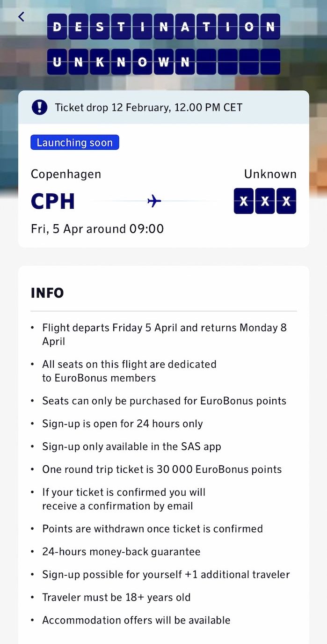Tap Sign-up only available in SAS app
The width and height of the screenshot is (327, 644).
pyautogui.click(x=131, y=446)
